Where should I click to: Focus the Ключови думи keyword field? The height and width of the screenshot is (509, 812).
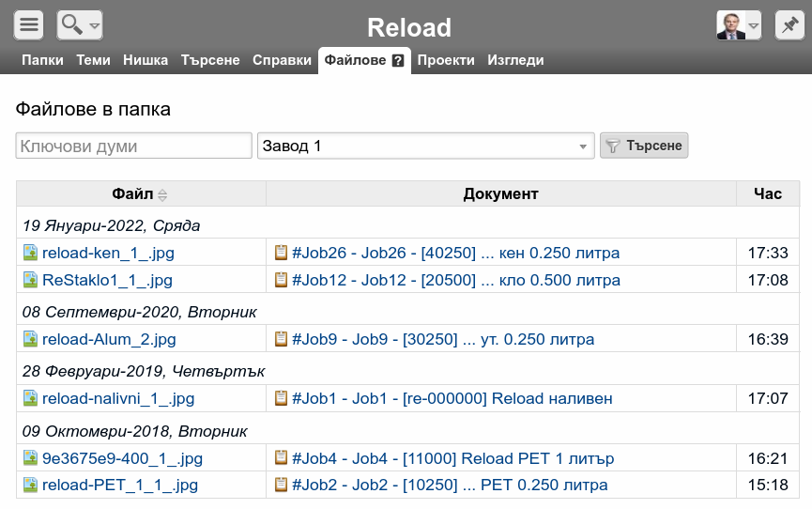[133, 147]
